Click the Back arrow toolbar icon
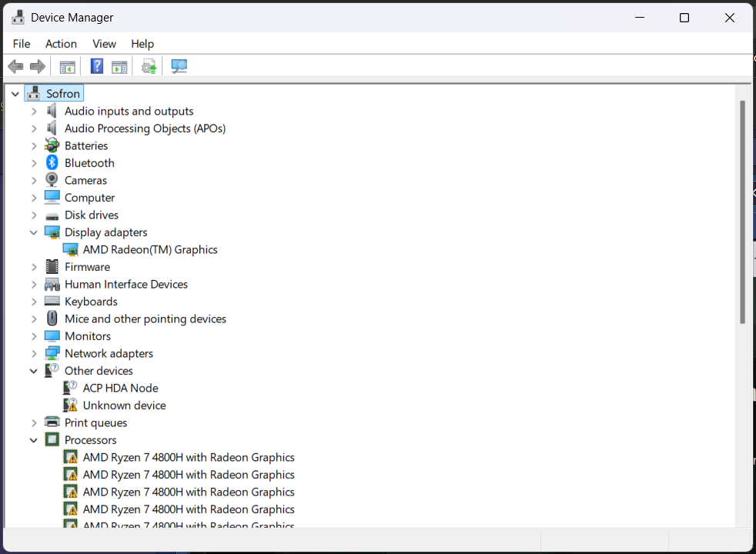This screenshot has width=756, height=554. point(16,66)
